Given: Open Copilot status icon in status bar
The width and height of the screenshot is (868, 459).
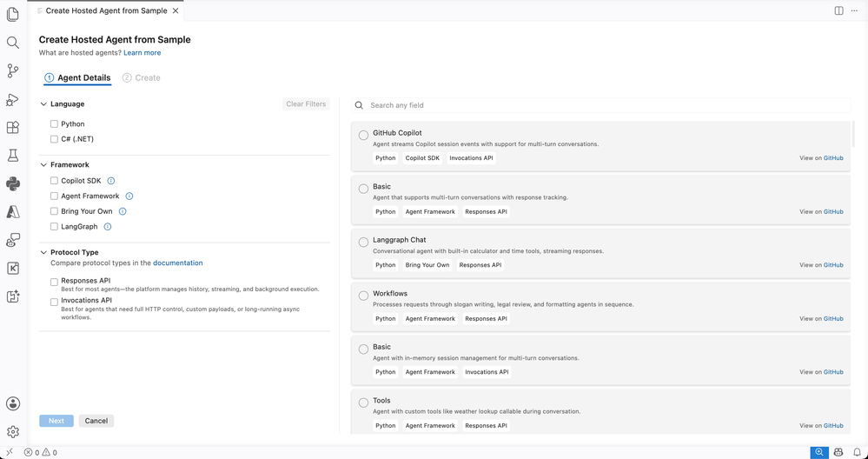Looking at the screenshot, I should click(x=838, y=452).
